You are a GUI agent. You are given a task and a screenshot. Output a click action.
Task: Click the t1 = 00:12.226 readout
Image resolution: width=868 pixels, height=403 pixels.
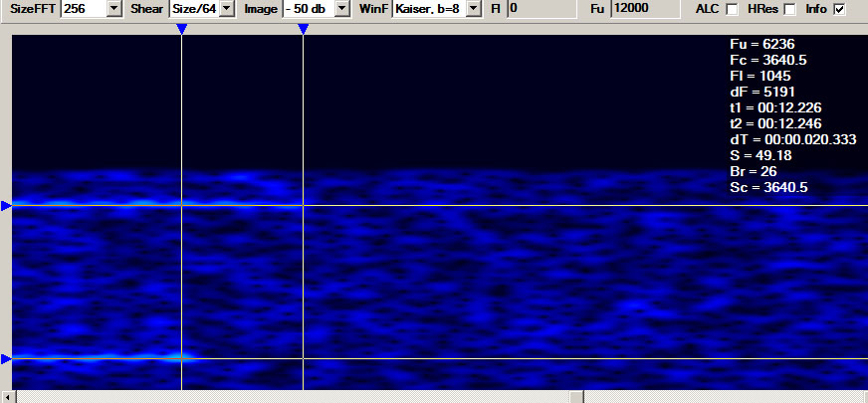click(776, 107)
